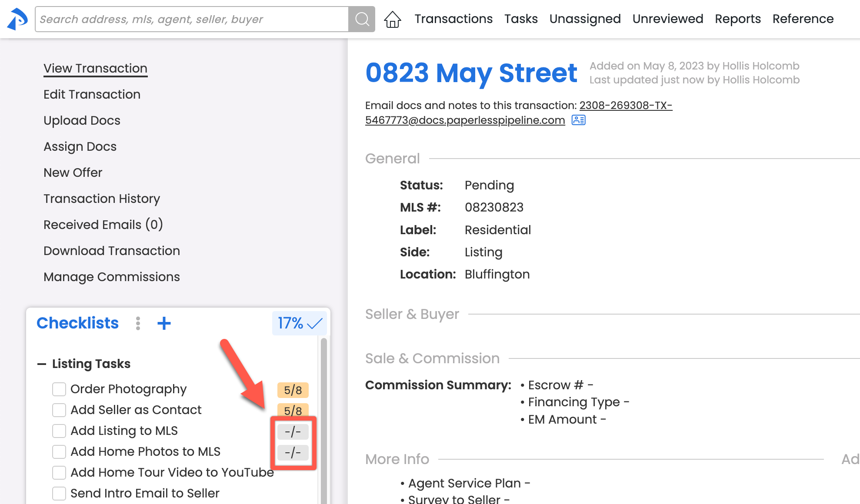Check the Add Listing to MLS task
860x504 pixels.
pos(59,431)
